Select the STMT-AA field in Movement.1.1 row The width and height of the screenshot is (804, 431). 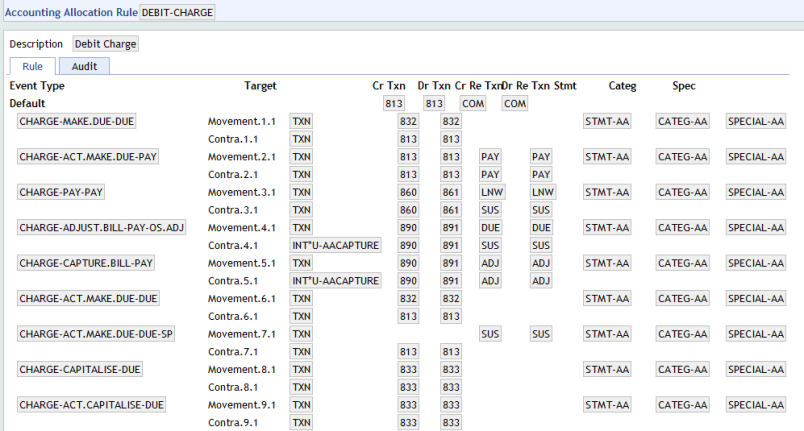coord(608,121)
